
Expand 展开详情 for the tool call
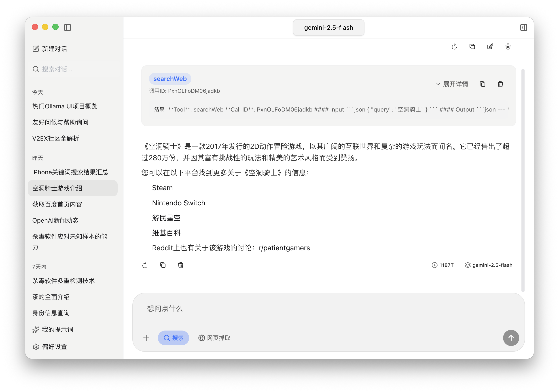(x=452, y=84)
